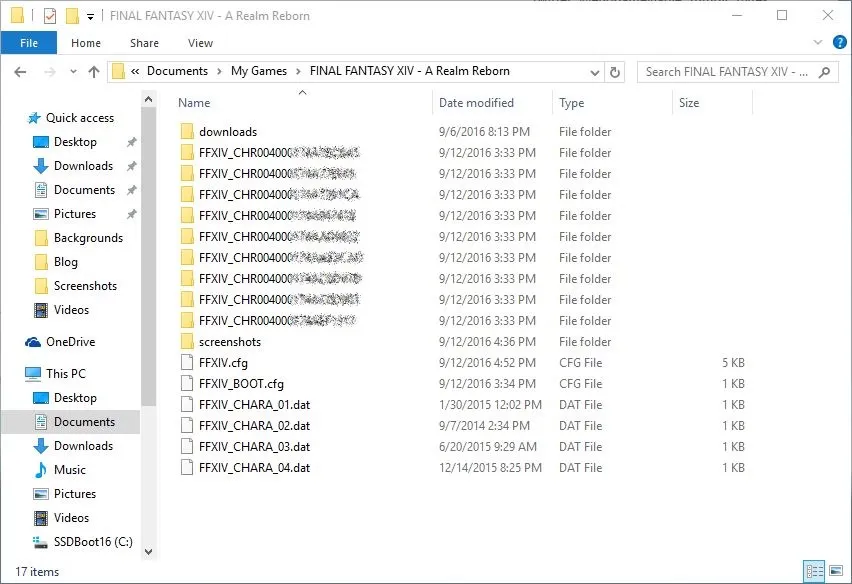Open the Customize Quick Access Toolbar dropdown
This screenshot has width=852, height=584.
point(90,17)
